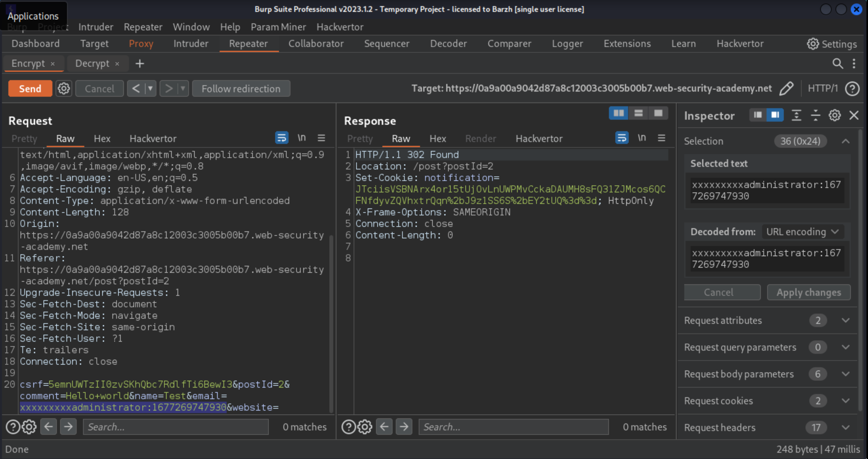Click the orange Send button
The width and height of the screenshot is (868, 459).
[30, 89]
